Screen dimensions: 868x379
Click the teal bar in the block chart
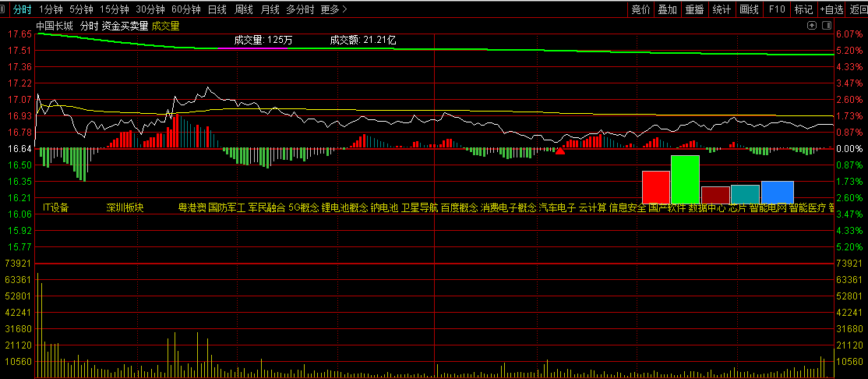point(745,194)
